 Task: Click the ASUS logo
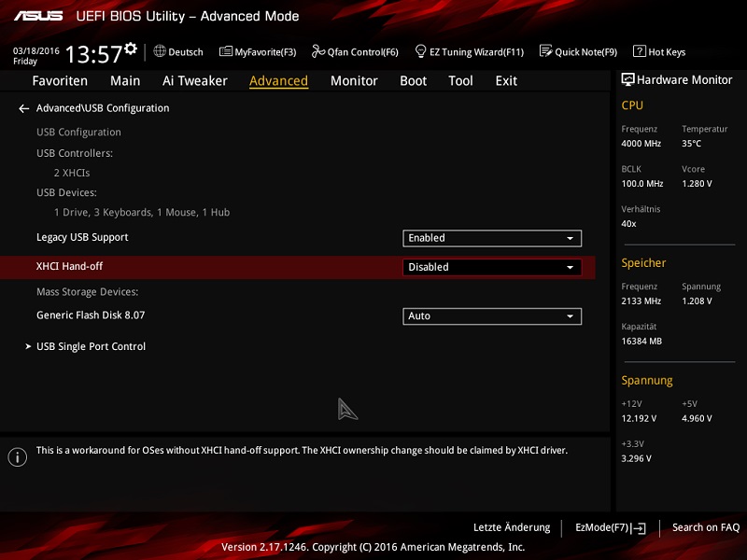pos(38,16)
